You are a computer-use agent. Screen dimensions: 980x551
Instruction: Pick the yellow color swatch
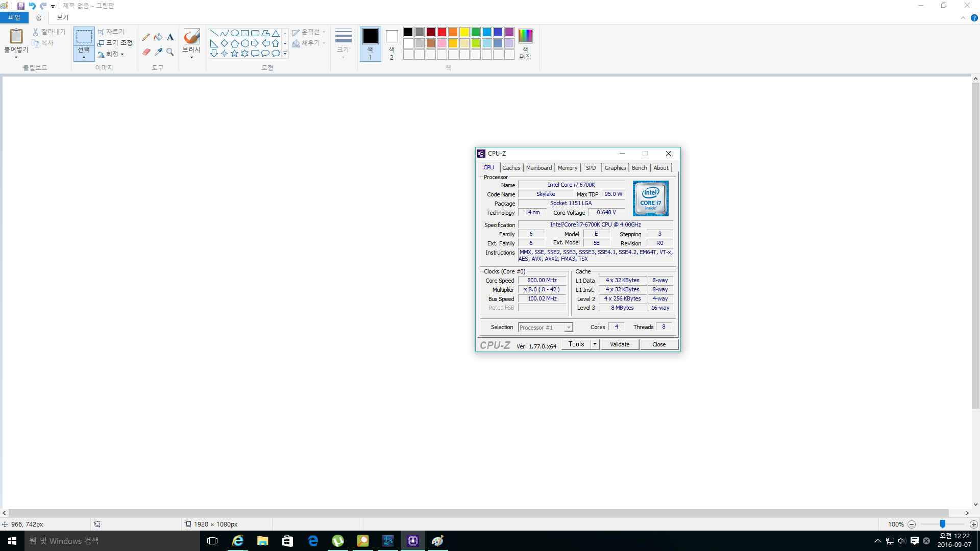click(464, 33)
